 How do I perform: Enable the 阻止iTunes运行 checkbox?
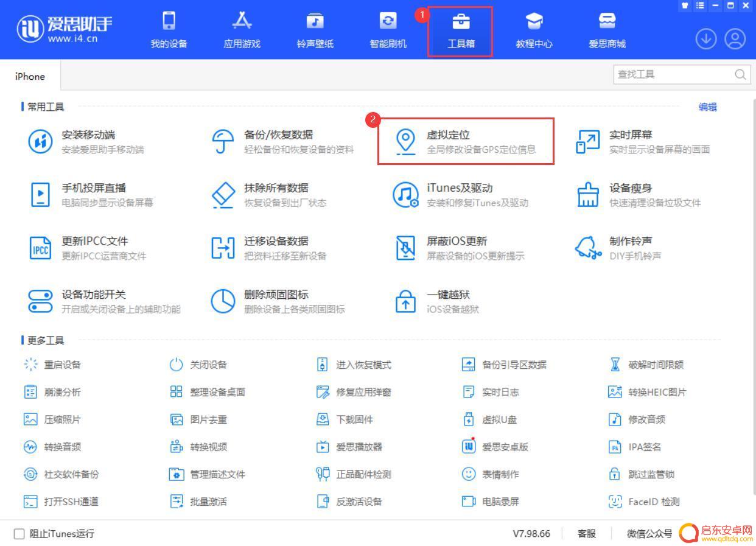click(x=19, y=534)
